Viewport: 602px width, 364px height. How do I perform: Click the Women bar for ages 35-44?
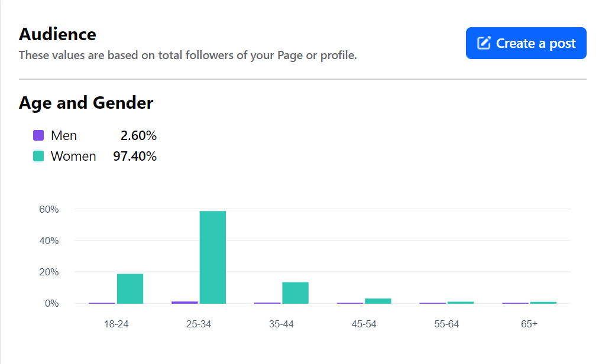(x=295, y=292)
